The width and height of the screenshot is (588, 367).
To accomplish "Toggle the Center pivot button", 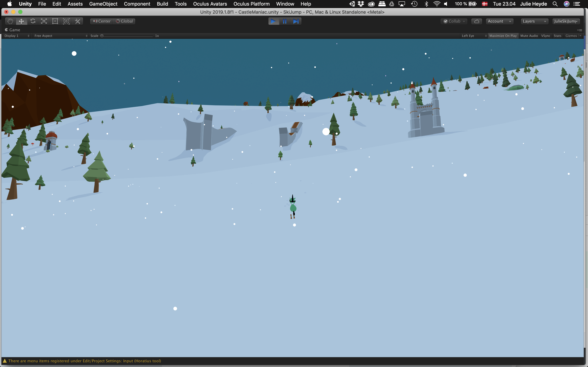I will click(102, 21).
